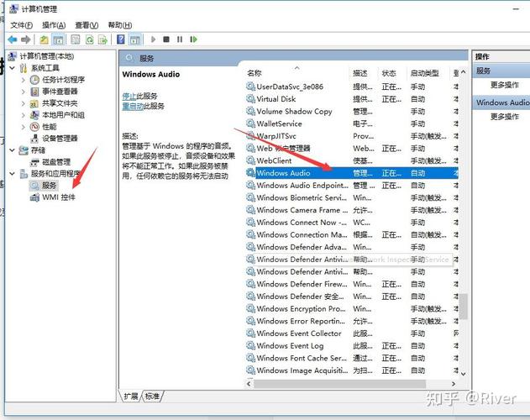Click the Pause Service toolbar icon
This screenshot has width=530, height=420.
pyautogui.click(x=180, y=39)
